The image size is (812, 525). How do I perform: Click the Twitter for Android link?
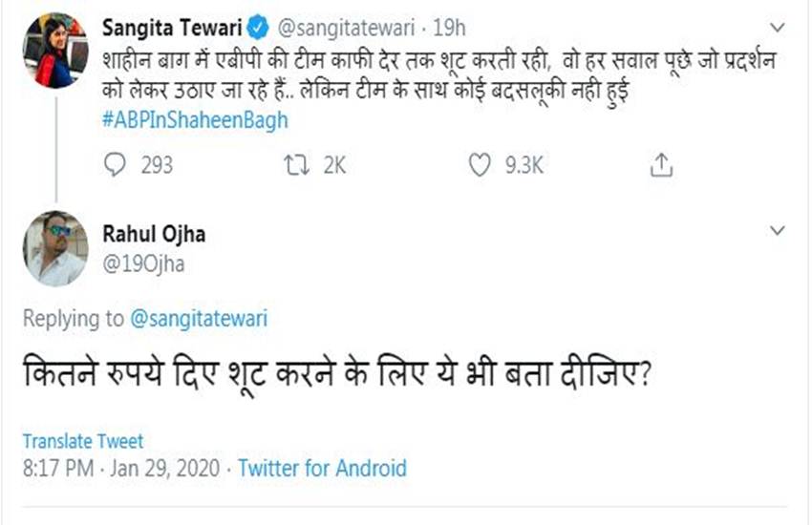(322, 469)
